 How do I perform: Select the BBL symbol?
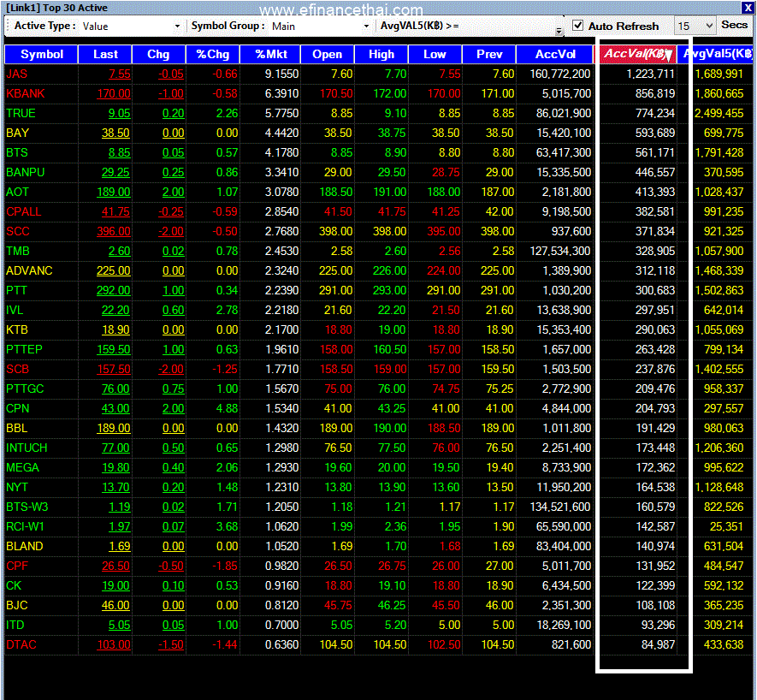click(x=17, y=429)
